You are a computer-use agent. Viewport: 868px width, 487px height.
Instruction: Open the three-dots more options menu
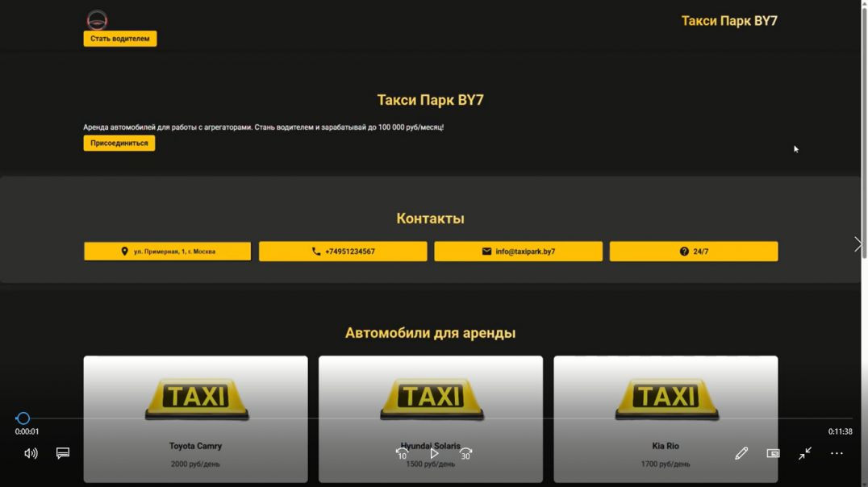(837, 453)
